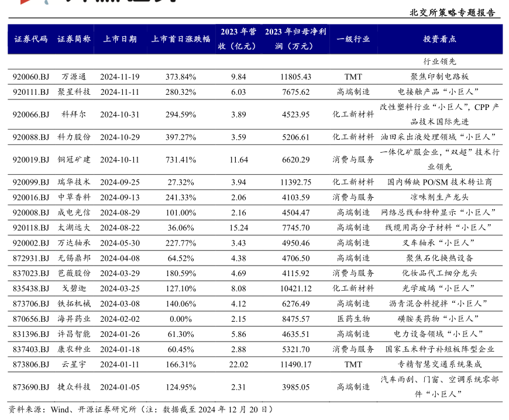The height and width of the screenshot is (420, 509).
Task: Select first-day gain 101.00%
Action: pyautogui.click(x=181, y=213)
